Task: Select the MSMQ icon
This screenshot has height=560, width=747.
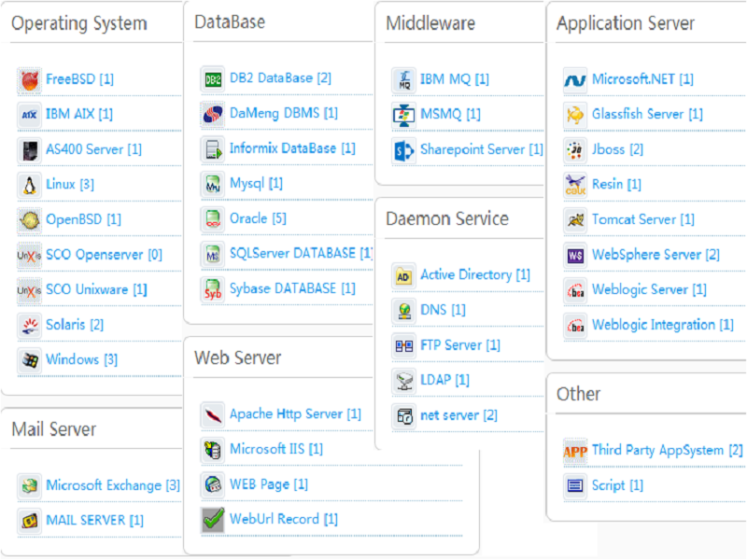Action: pyautogui.click(x=404, y=115)
